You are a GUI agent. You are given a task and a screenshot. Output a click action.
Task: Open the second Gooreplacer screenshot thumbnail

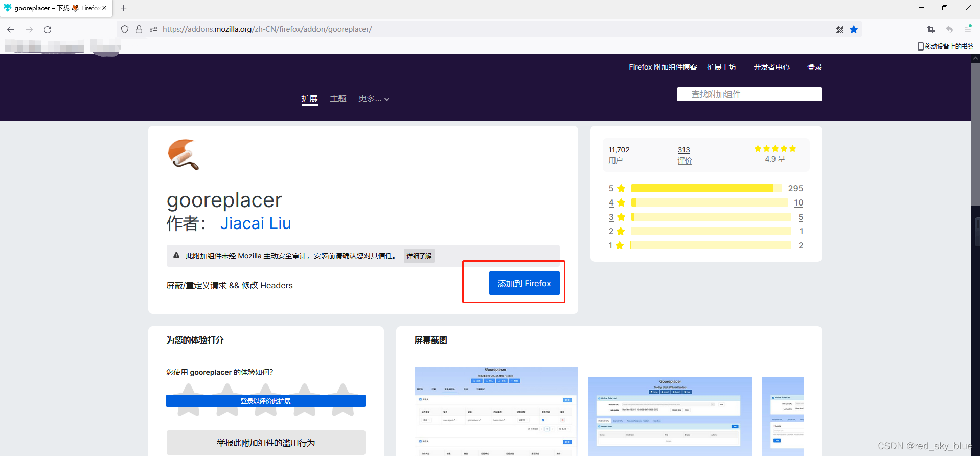point(670,417)
